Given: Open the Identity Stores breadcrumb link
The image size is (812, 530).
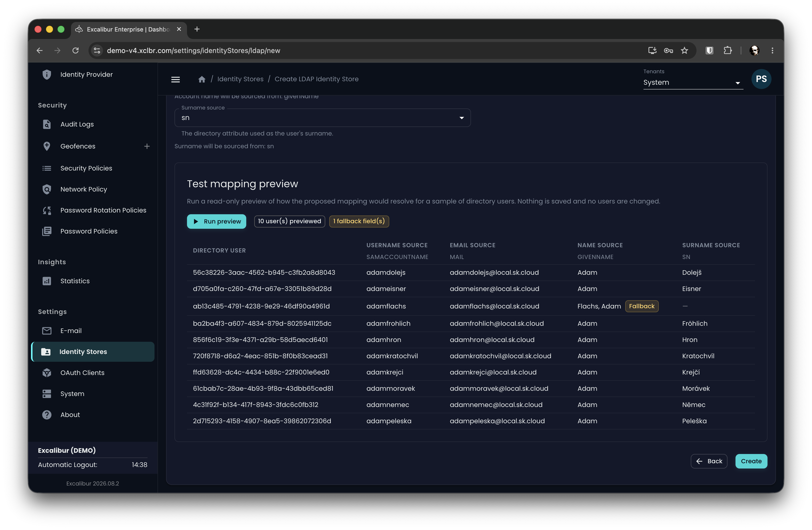Looking at the screenshot, I should click(240, 79).
